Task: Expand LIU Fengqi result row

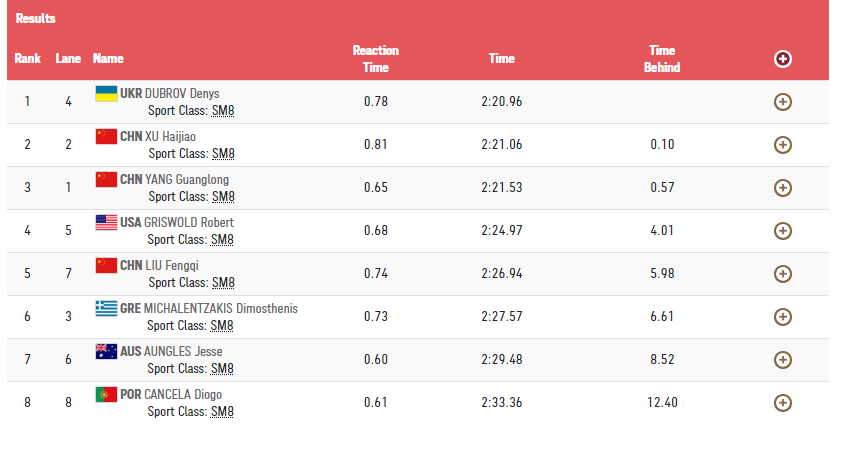Action: [783, 273]
